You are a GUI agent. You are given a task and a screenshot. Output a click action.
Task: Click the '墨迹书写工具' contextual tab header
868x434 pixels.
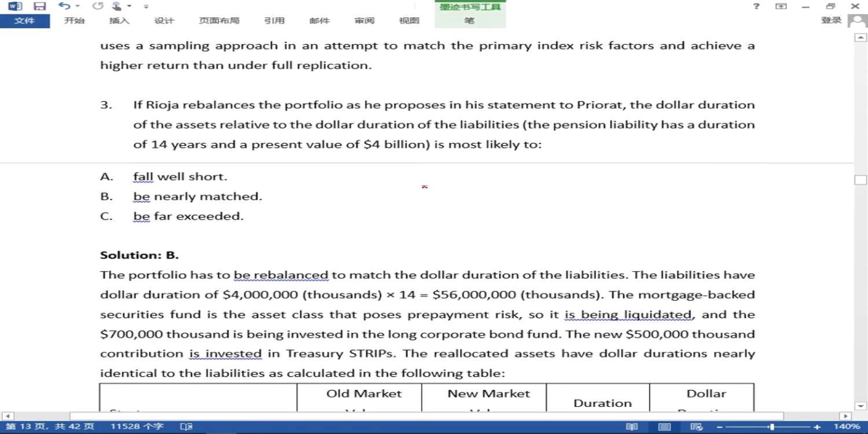pos(470,7)
